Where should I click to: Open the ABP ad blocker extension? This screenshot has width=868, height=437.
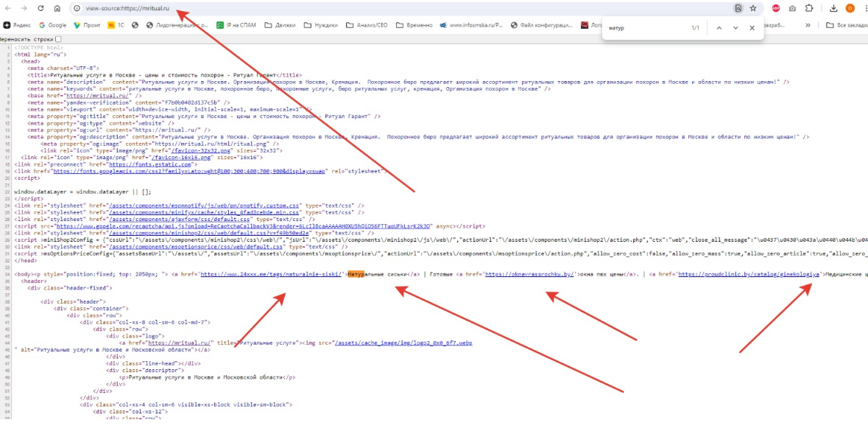(776, 8)
